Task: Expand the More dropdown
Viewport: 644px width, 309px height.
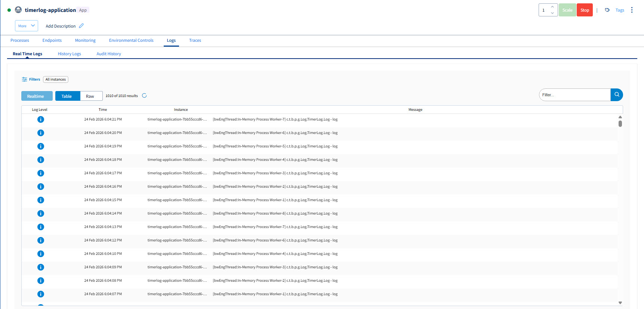Action: coord(27,26)
